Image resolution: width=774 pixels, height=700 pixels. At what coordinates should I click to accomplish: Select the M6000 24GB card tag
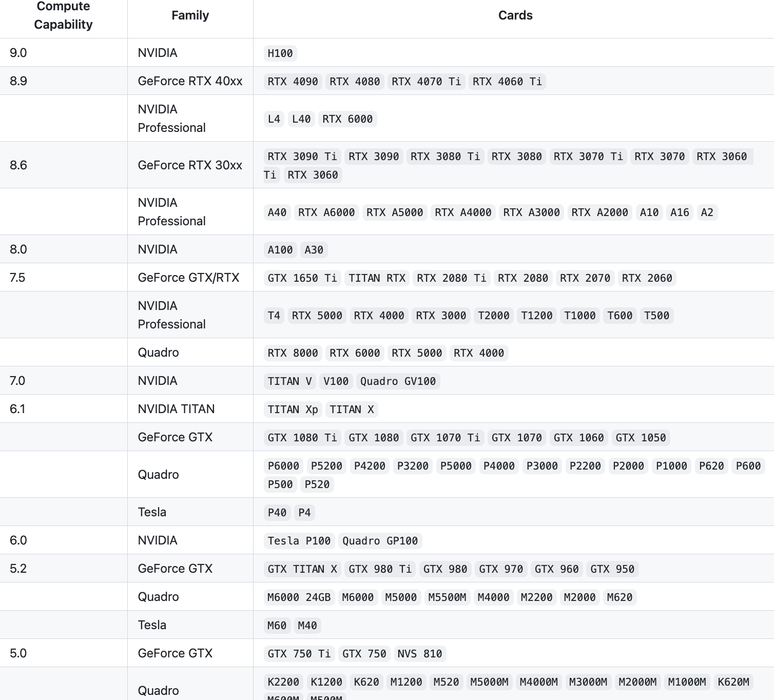[299, 597]
